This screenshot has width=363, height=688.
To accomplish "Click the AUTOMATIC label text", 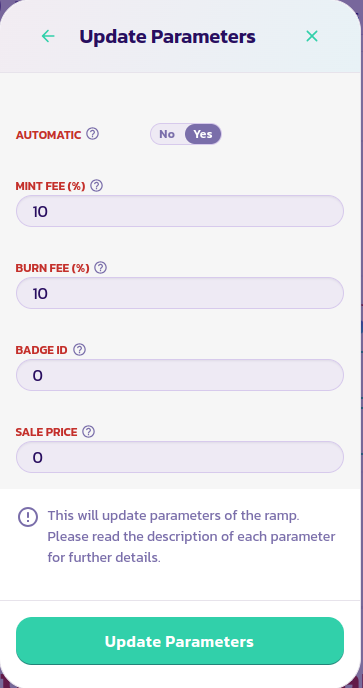I will (48, 135).
